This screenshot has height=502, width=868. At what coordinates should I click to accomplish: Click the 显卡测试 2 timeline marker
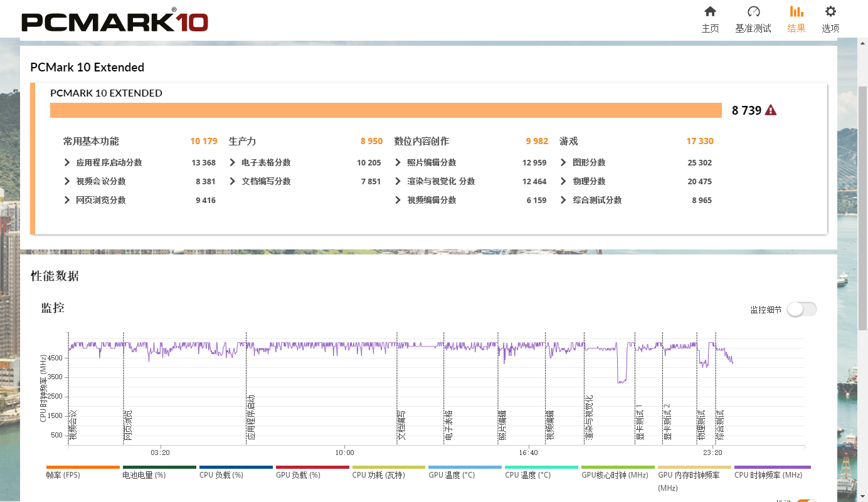tap(667, 422)
